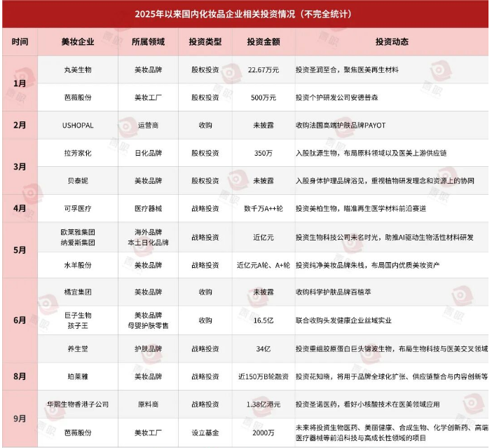The height and width of the screenshot is (448, 492).
Task: Select the '运营商' field cell
Action: (148, 125)
